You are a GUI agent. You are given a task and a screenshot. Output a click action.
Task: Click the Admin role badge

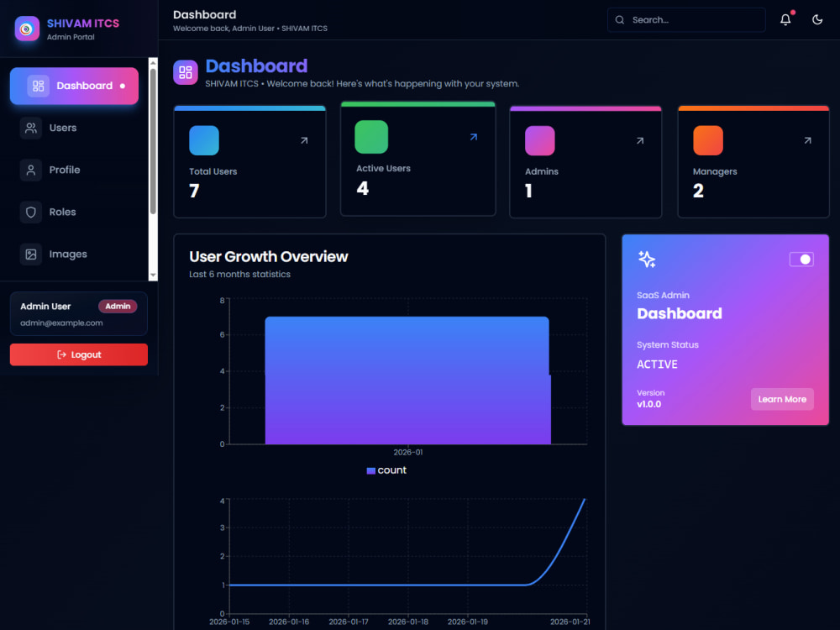point(118,307)
